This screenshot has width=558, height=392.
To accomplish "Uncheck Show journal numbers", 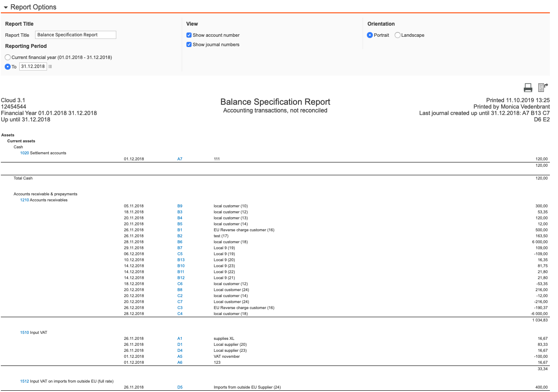I will coord(189,44).
